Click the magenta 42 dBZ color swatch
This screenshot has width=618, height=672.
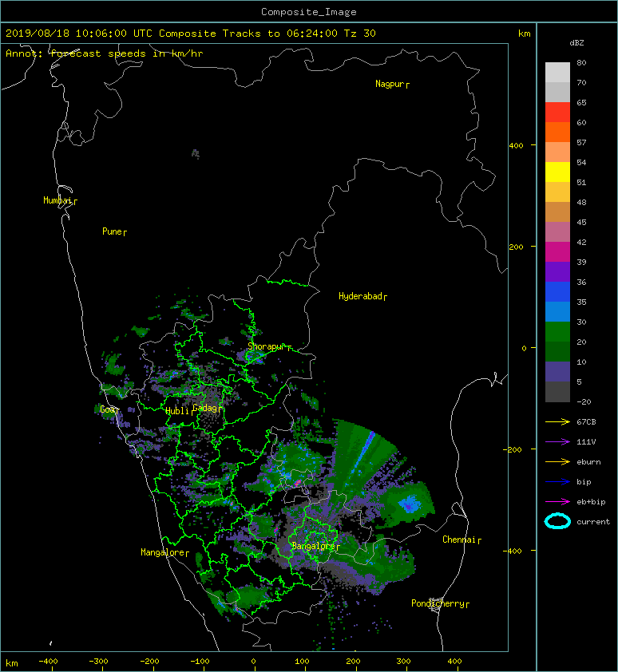coord(557,251)
